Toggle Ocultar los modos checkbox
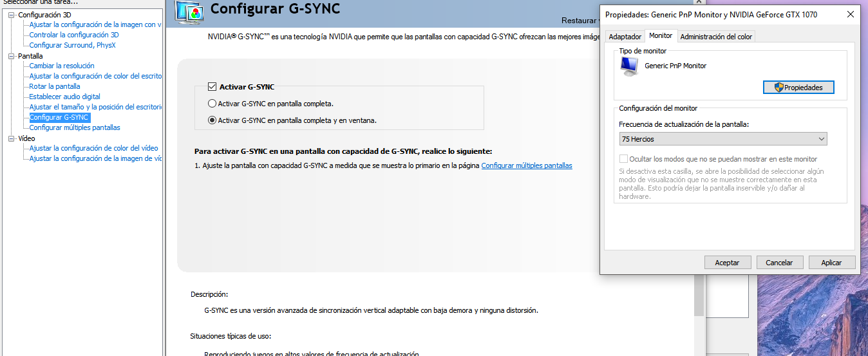Screen dimensions: 868x356 [x=623, y=158]
